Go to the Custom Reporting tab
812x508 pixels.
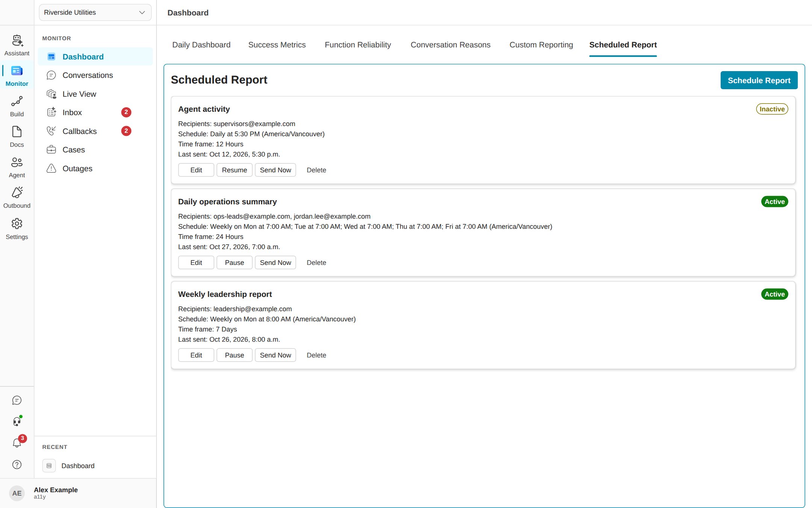click(541, 45)
